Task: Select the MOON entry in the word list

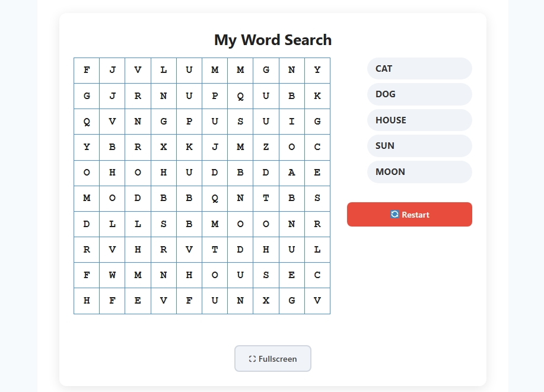Action: point(419,172)
